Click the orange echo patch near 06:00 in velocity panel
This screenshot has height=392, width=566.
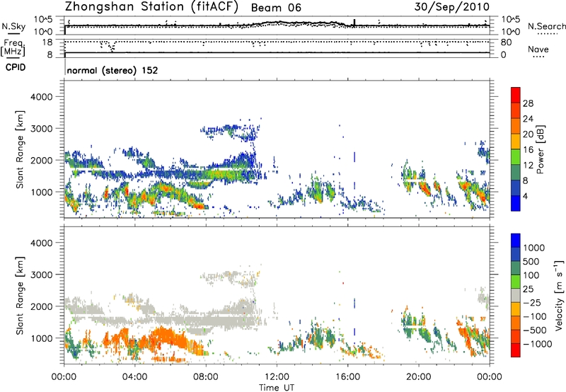pos(168,338)
